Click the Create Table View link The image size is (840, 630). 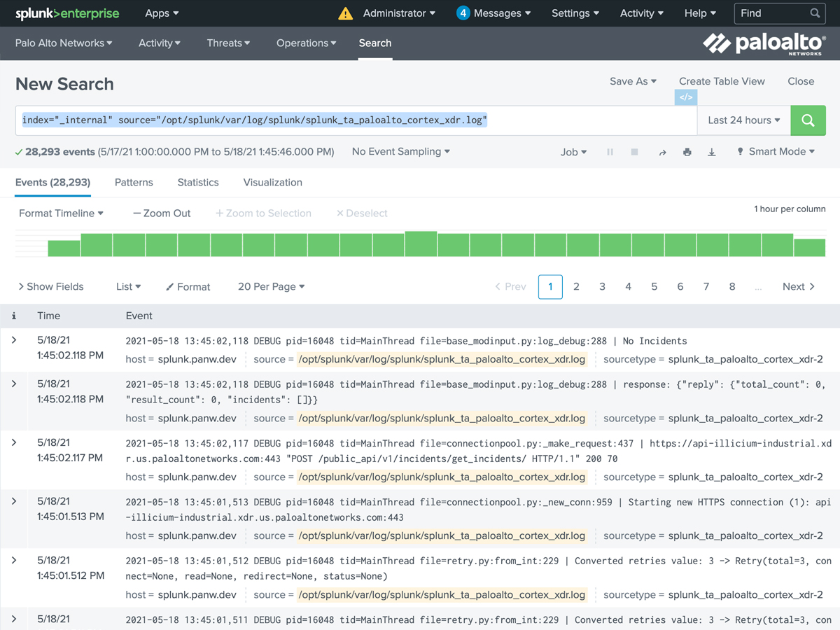click(x=722, y=81)
